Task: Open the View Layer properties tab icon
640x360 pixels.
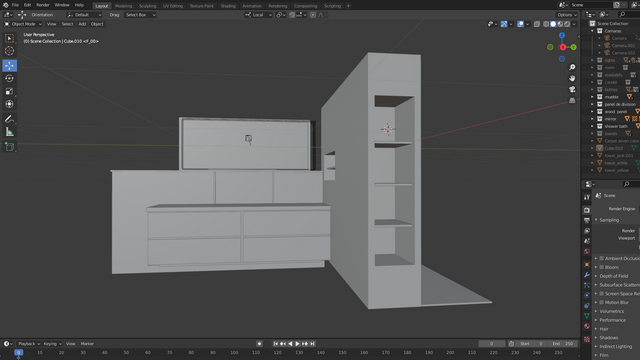Action: tap(587, 231)
